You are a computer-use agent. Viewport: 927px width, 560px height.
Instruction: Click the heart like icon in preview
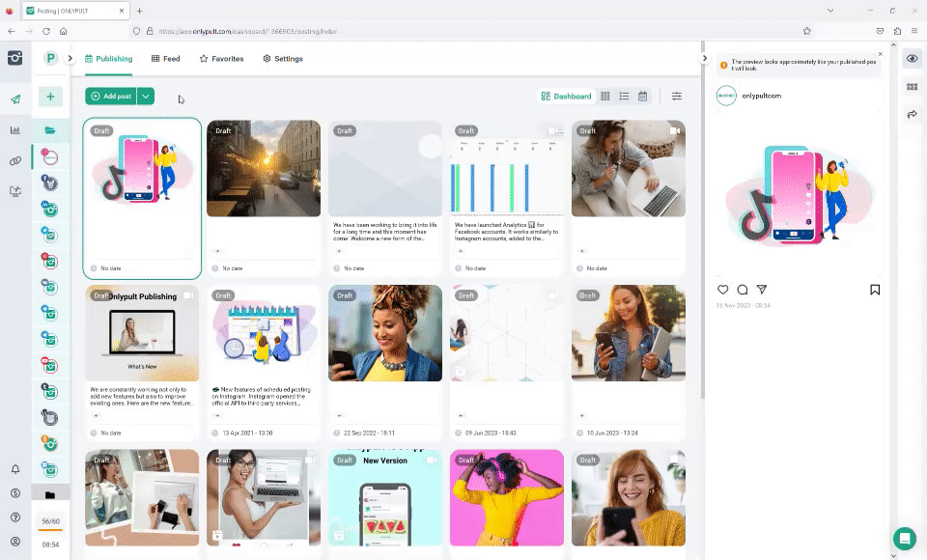coord(723,290)
